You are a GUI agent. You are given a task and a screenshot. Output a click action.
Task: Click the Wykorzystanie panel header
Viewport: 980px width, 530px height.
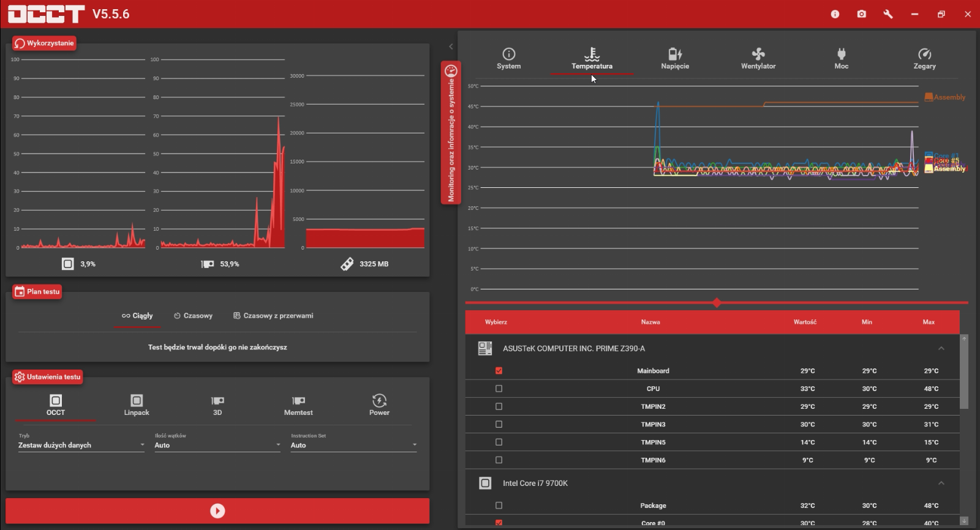pos(45,43)
